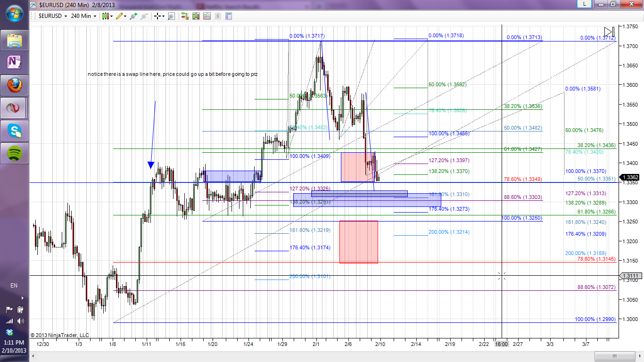Click the Zoom Out magnifier icon
Screen dimensions: 644x362
[x=144, y=16]
